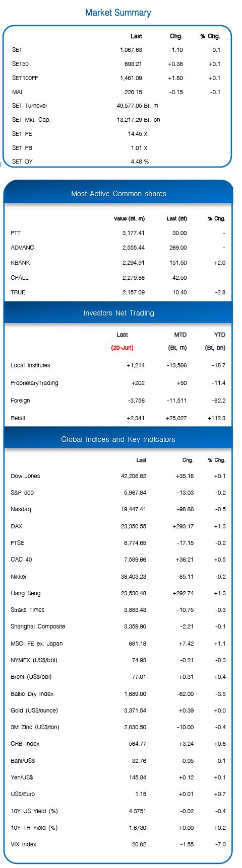Select the Foreign investors row
The height and width of the screenshot is (868, 242).
[118, 401]
